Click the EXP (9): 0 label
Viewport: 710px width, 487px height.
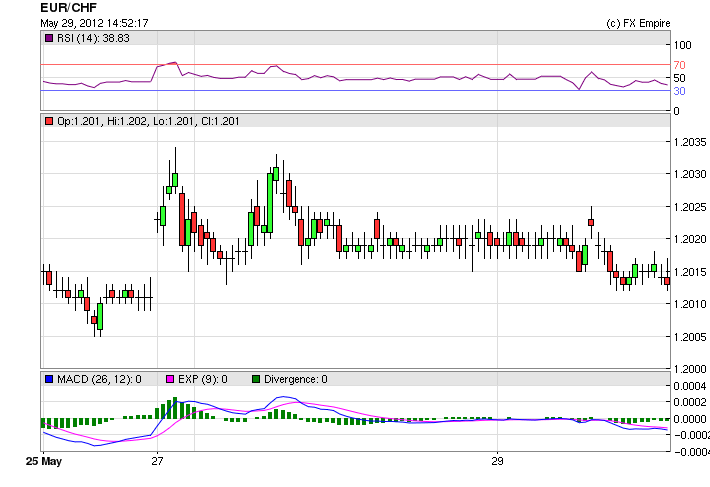pos(203,379)
